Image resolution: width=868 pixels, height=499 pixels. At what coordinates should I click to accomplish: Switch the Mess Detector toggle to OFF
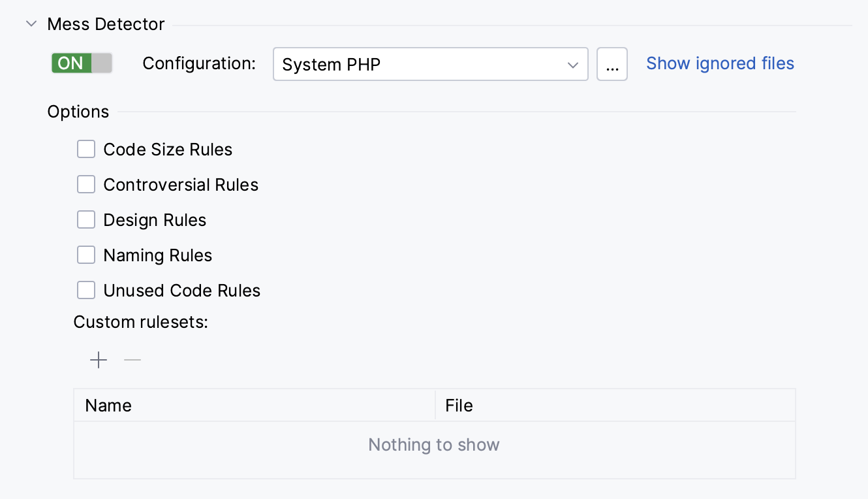click(x=81, y=63)
